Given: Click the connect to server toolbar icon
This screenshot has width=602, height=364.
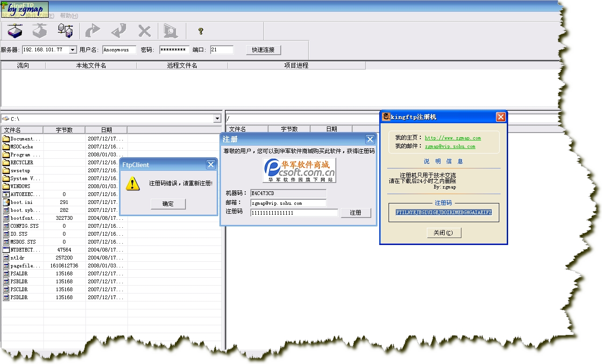Looking at the screenshot, I should coord(15,31).
